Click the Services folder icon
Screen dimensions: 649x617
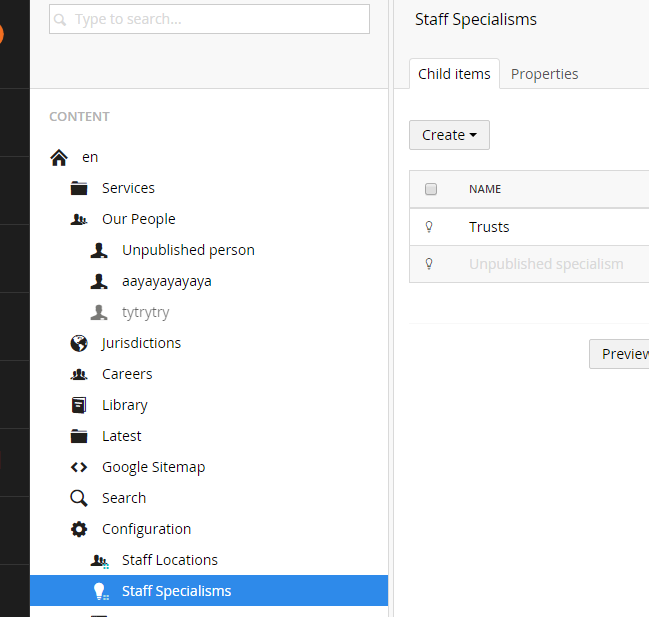[x=79, y=188]
